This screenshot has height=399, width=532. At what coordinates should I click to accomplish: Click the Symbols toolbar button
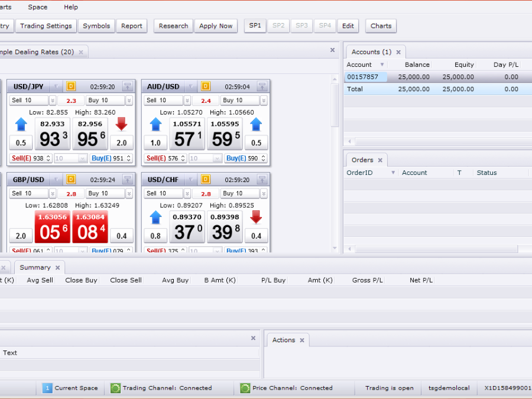click(x=96, y=26)
